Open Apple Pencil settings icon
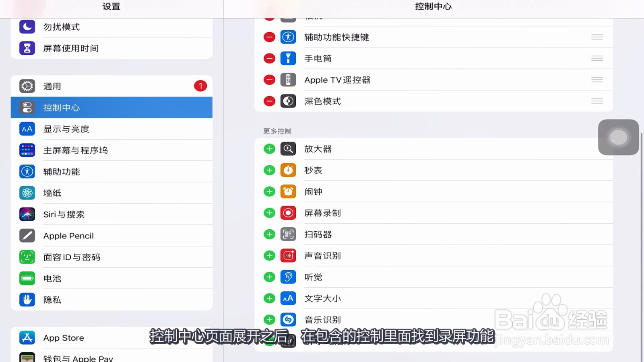644x362 pixels. point(27,236)
